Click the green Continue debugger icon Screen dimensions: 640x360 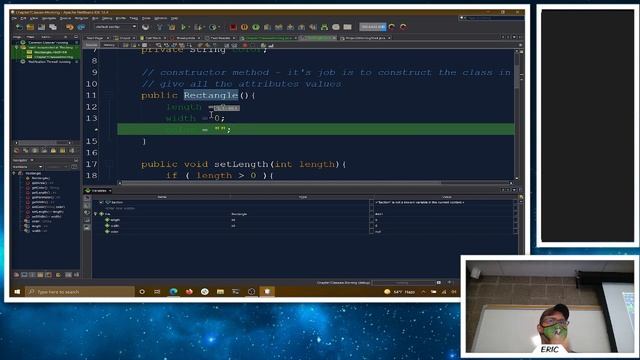click(x=256, y=27)
